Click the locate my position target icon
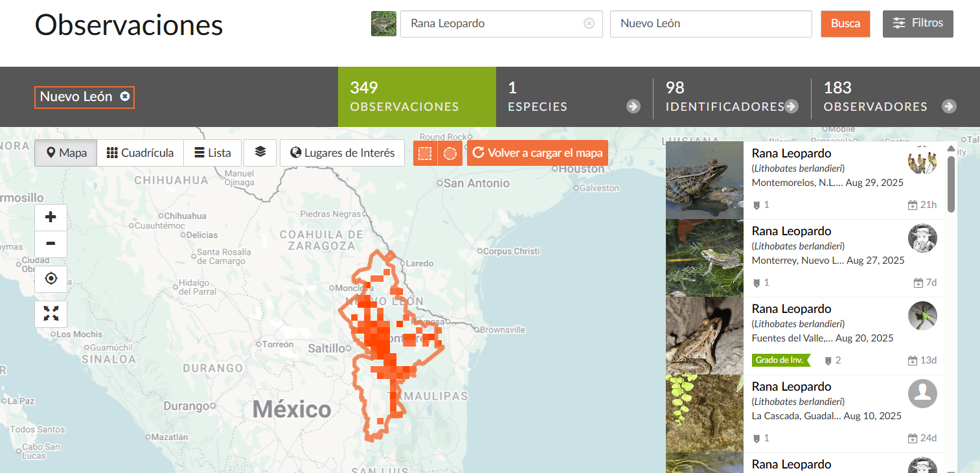The image size is (980, 473). click(x=51, y=279)
